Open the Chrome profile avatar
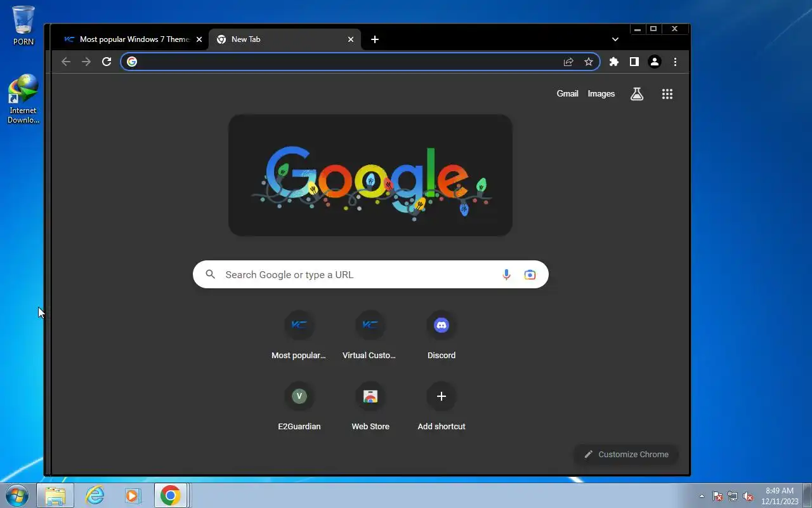The height and width of the screenshot is (508, 812). coord(655,62)
